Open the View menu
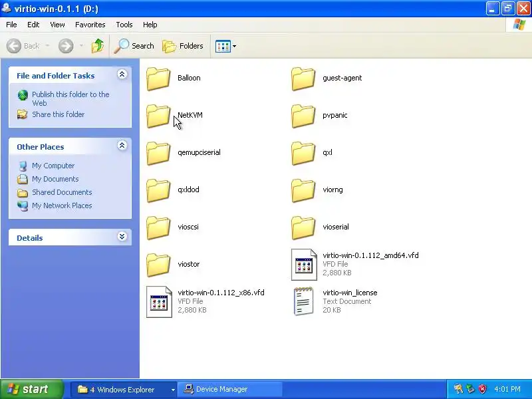The height and width of the screenshot is (399, 532). [x=57, y=25]
